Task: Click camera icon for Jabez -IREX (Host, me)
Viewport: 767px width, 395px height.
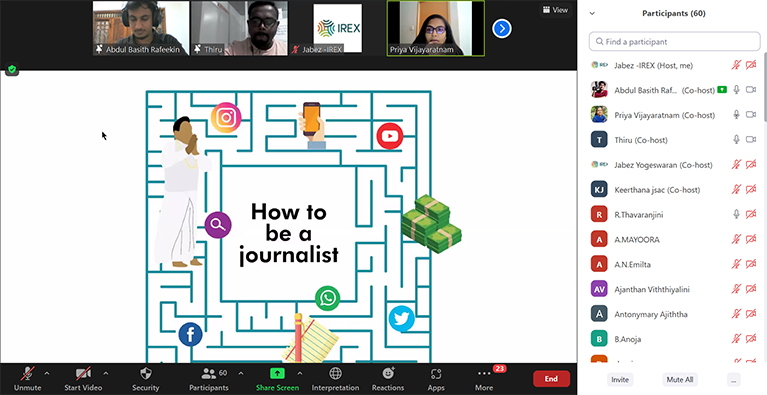Action: point(751,65)
